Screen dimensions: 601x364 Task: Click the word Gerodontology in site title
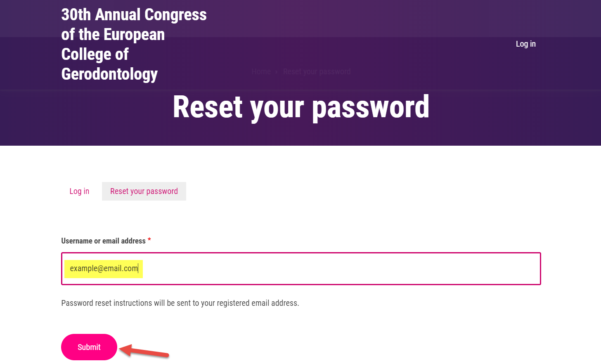[x=109, y=74]
